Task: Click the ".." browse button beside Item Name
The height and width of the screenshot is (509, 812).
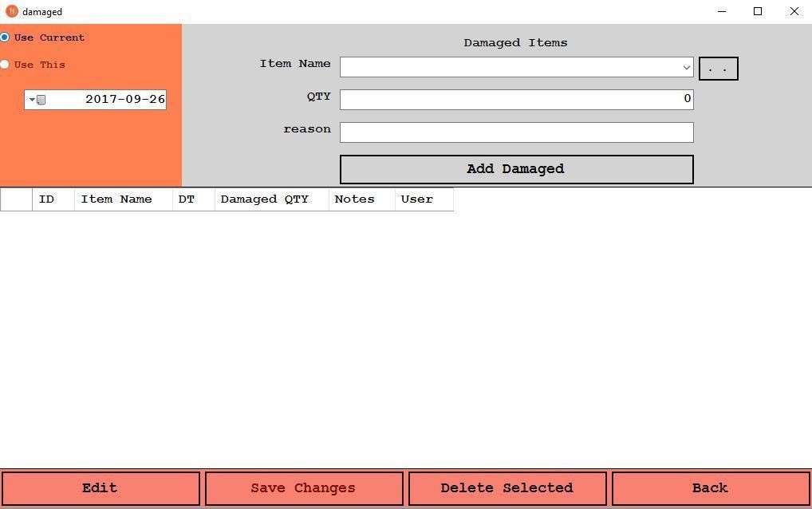Action: point(718,69)
